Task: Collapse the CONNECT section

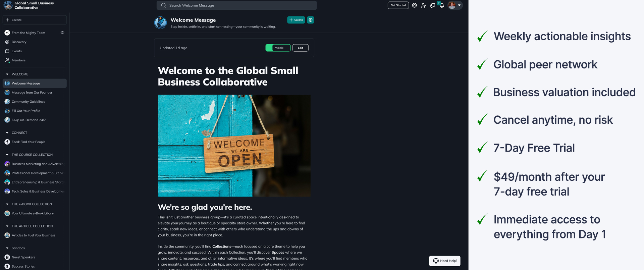Action: pos(7,133)
